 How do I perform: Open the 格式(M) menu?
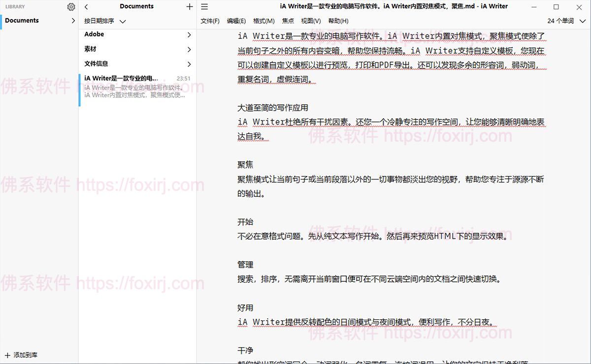pos(263,21)
